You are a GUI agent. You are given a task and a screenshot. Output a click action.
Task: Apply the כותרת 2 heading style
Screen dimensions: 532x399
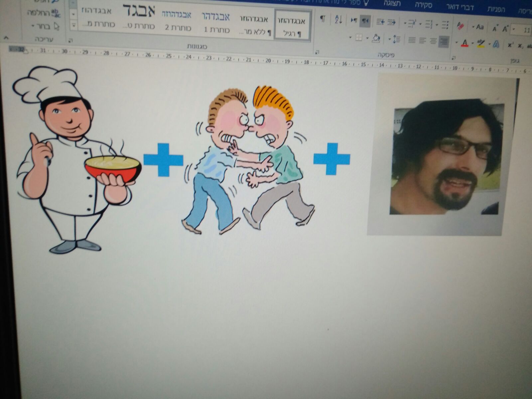coord(177,21)
